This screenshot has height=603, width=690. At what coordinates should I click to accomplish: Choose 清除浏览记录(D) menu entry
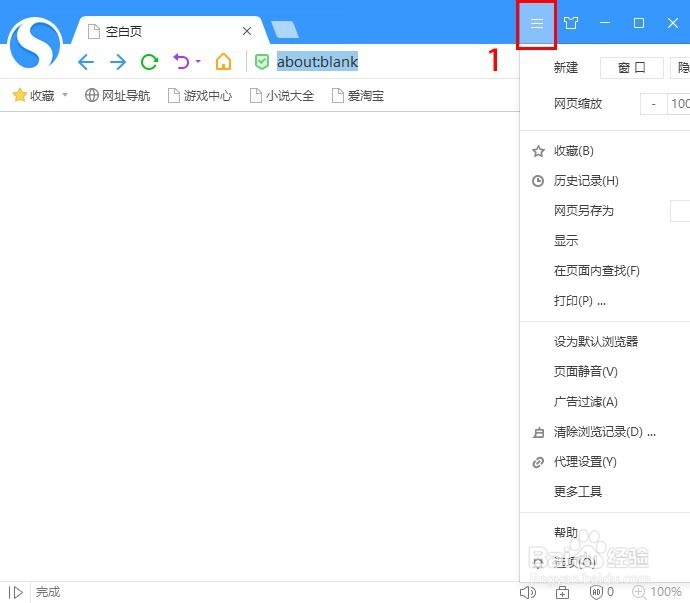pos(605,432)
